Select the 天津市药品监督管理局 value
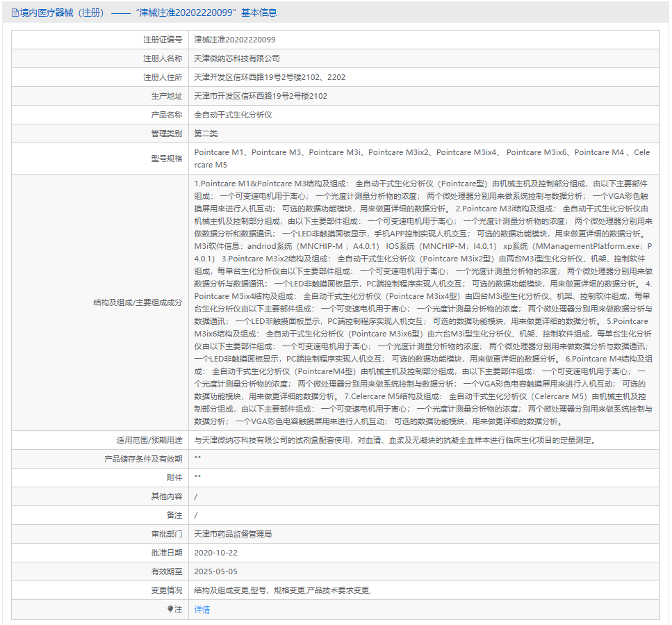 point(233,534)
